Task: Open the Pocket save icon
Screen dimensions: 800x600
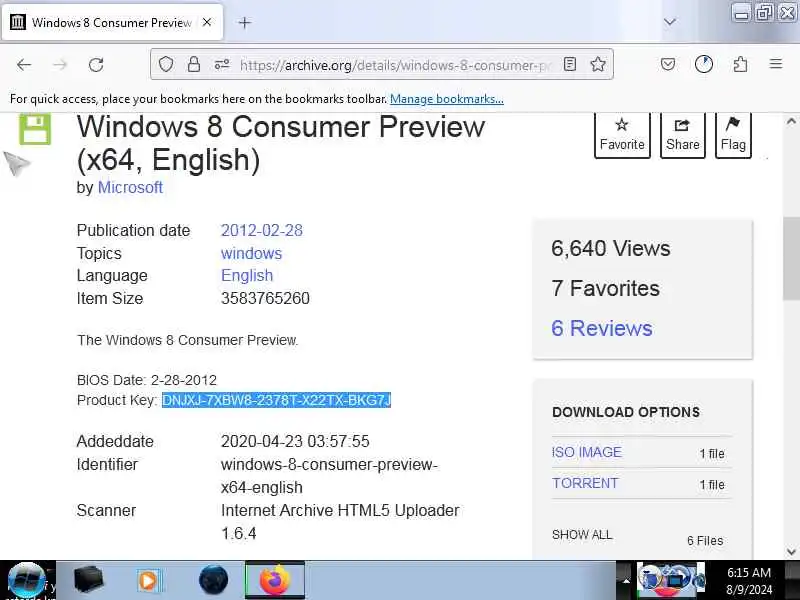Action: [668, 64]
